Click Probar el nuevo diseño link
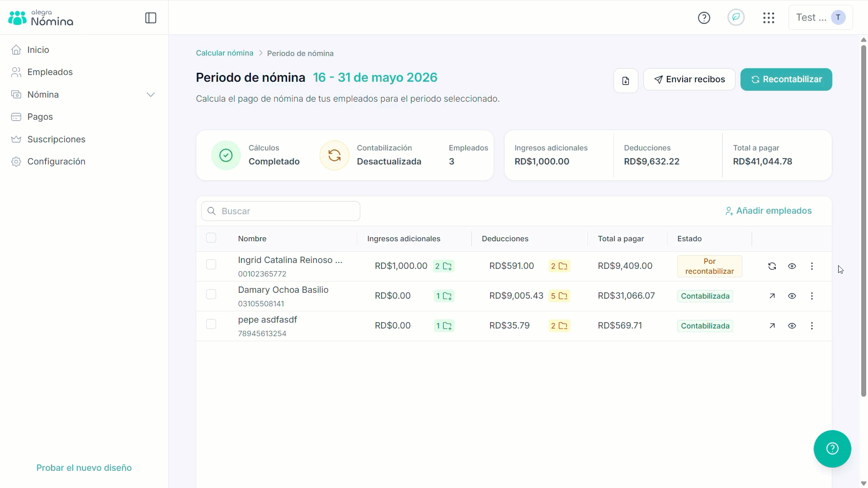This screenshot has height=488, width=868. coord(84,468)
